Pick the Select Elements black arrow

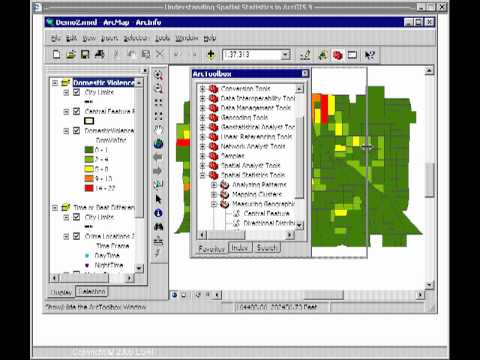pos(158,199)
